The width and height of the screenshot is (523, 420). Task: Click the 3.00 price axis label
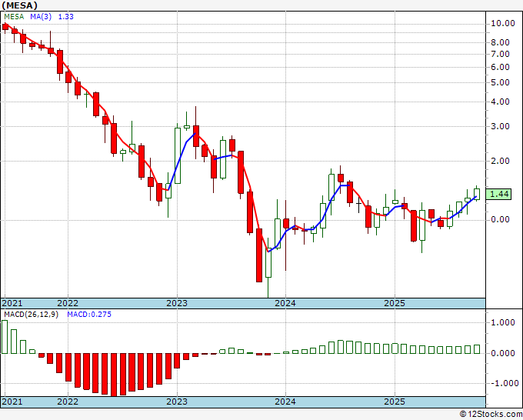point(500,126)
